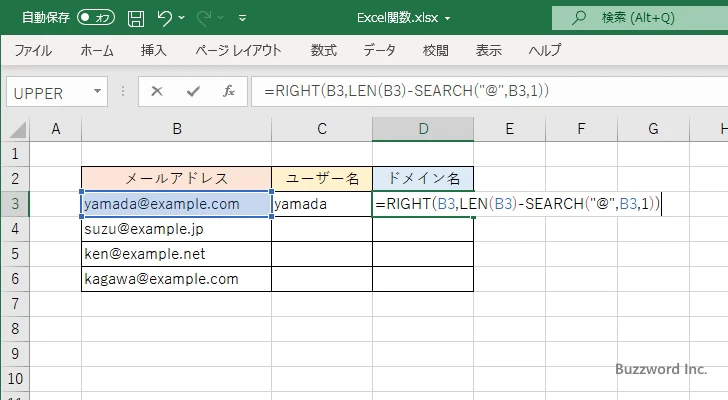Click the Undo arrow icon

click(164, 18)
